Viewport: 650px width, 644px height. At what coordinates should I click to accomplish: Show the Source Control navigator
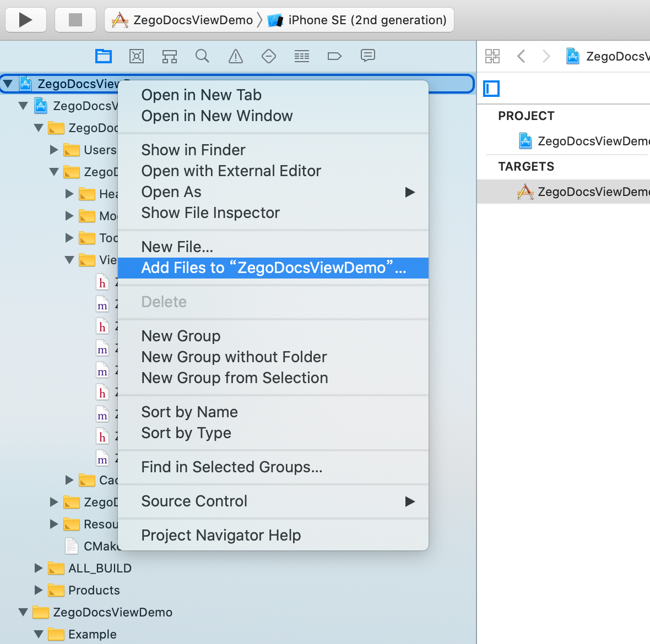click(137, 56)
